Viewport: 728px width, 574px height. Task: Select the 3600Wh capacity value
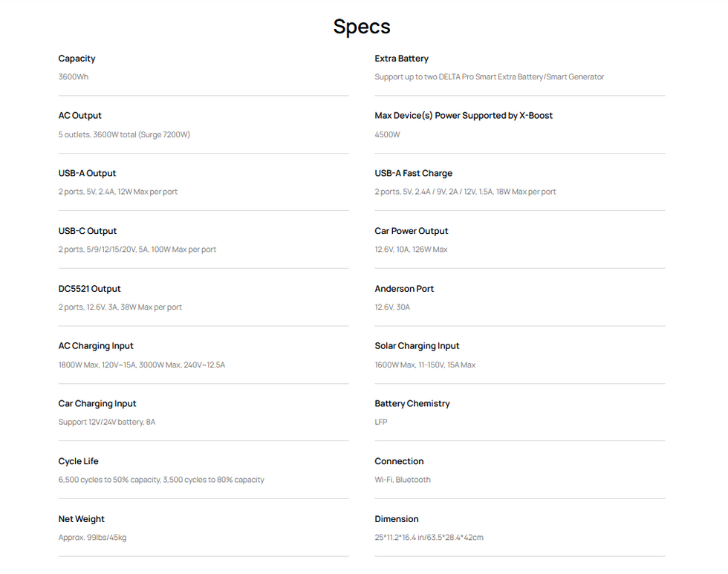(74, 76)
